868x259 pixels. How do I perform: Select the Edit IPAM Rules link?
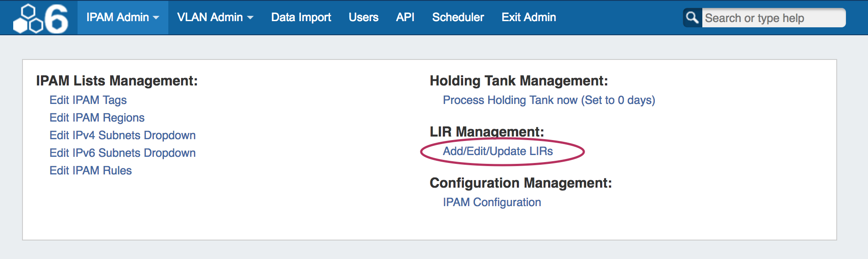(x=91, y=170)
